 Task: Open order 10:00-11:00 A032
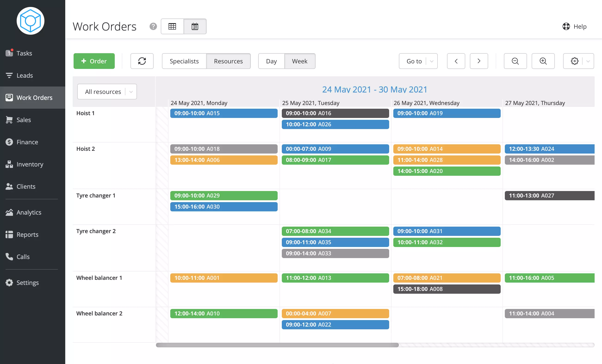coord(447,242)
